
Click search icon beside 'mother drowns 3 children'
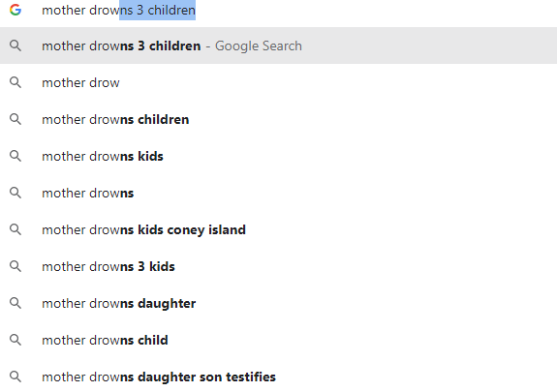15,45
